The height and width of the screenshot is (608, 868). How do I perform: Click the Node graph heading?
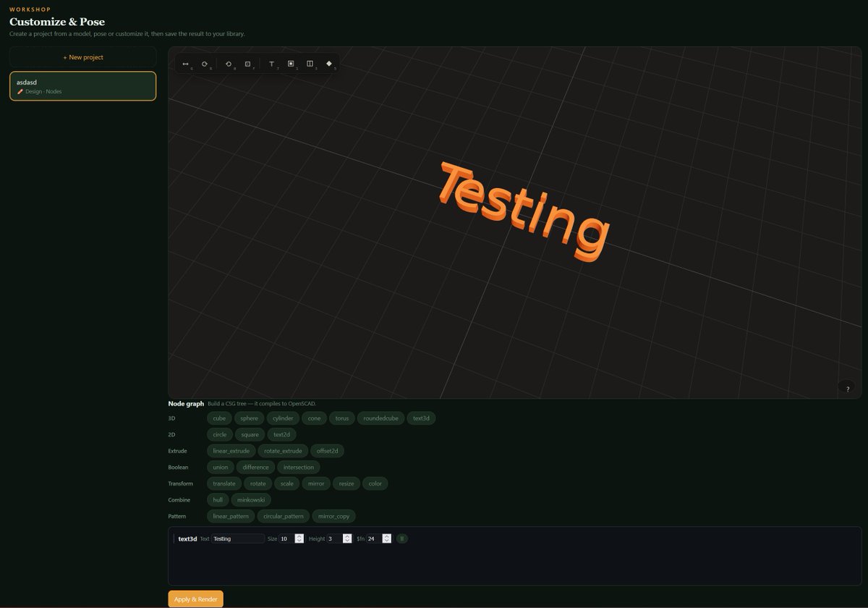186,404
